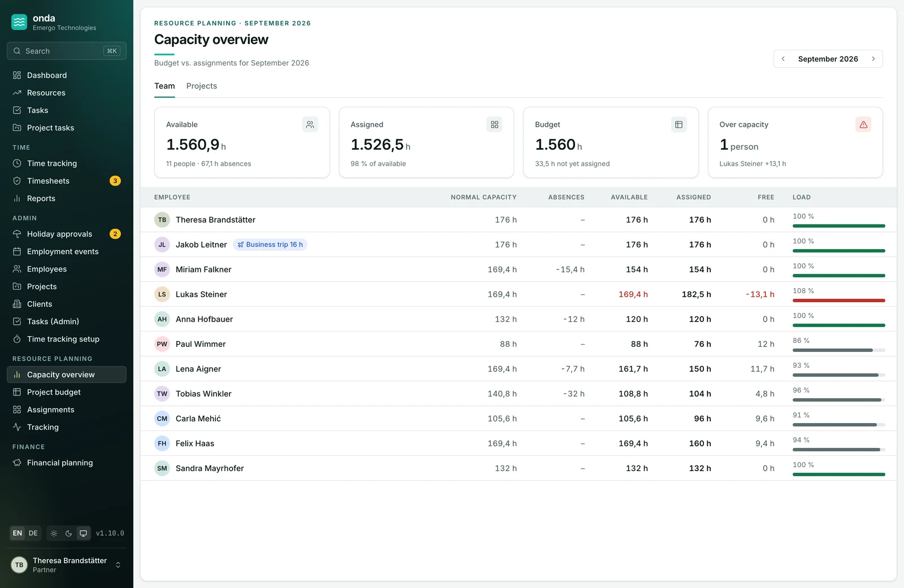
Task: Open Paul Wimmer's employee row
Action: click(518, 344)
